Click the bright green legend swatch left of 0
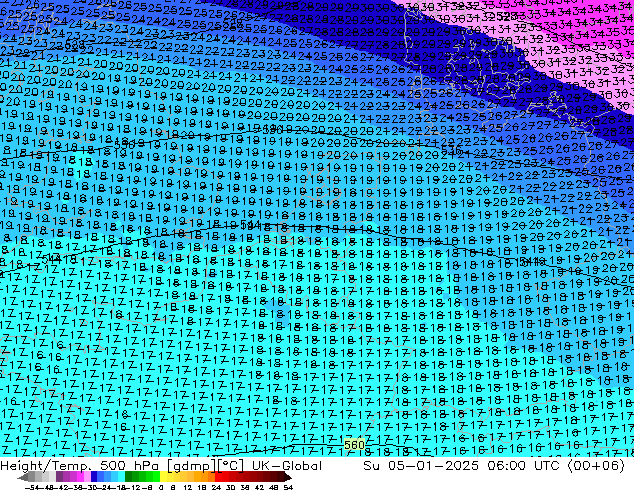 [156, 476]
